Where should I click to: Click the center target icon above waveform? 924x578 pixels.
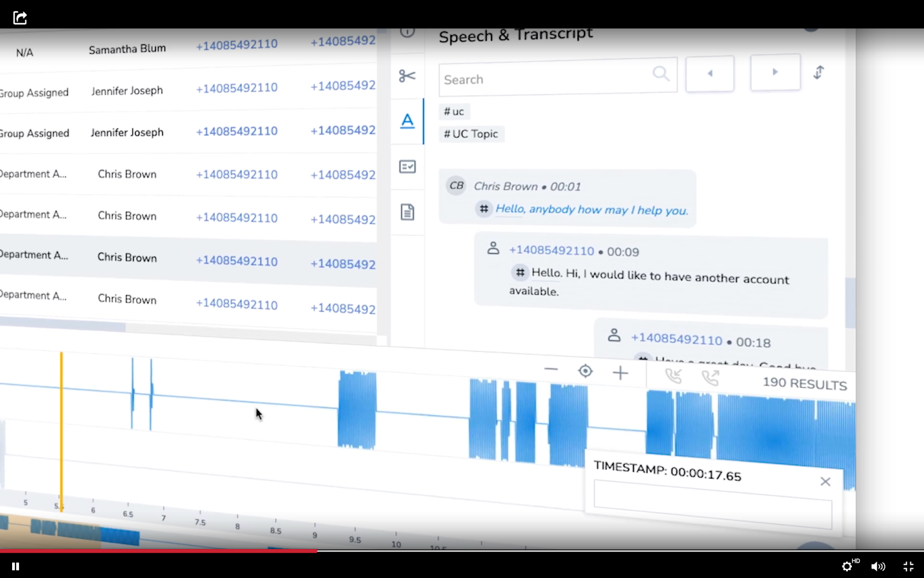[x=585, y=371]
